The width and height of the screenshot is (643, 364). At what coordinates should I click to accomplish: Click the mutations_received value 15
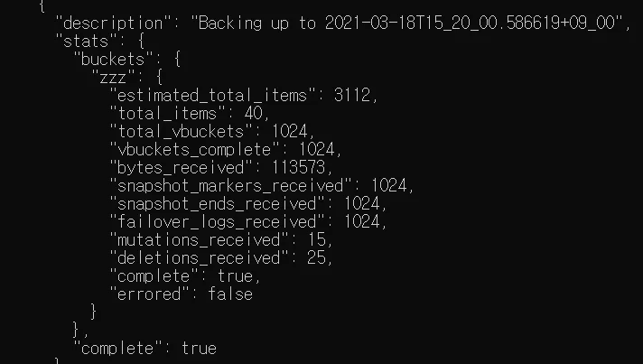pyautogui.click(x=317, y=239)
